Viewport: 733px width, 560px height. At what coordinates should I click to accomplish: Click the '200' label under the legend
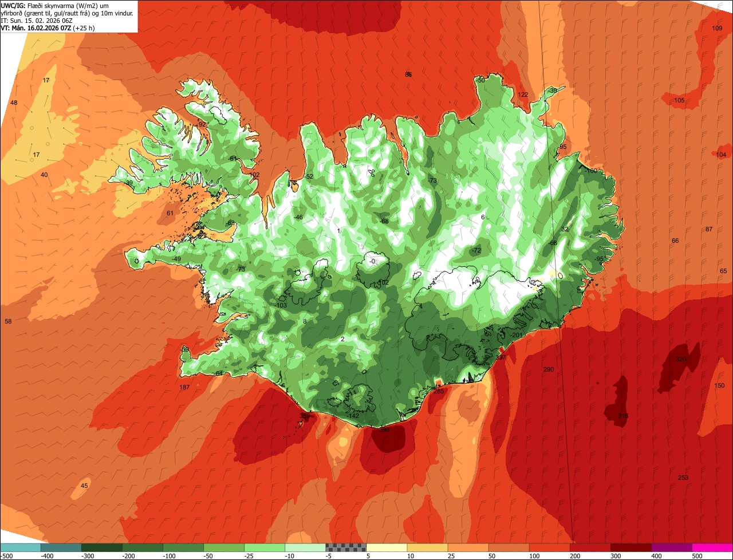575,555
